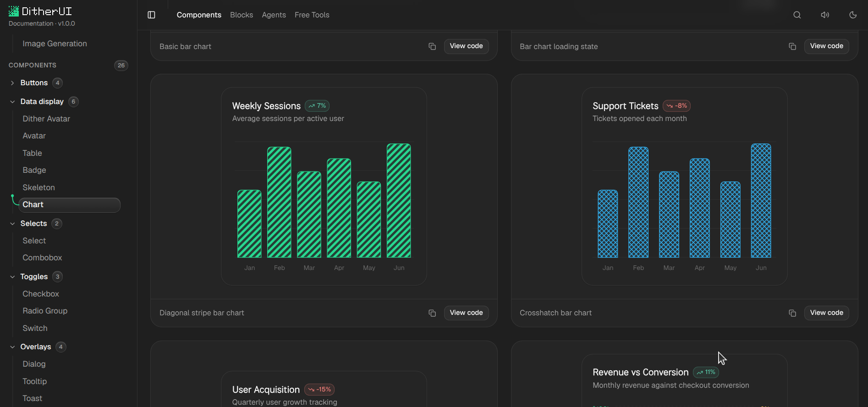
Task: Open the Components tab
Action: pyautogui.click(x=199, y=15)
